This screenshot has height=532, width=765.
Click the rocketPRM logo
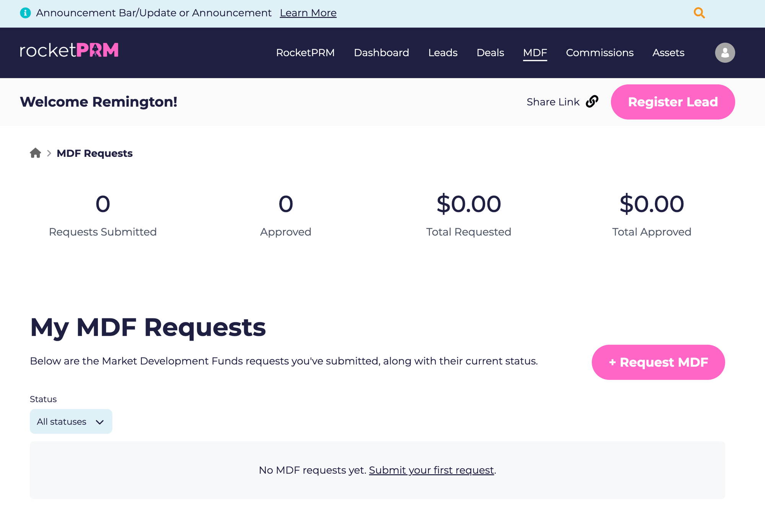pos(69,50)
